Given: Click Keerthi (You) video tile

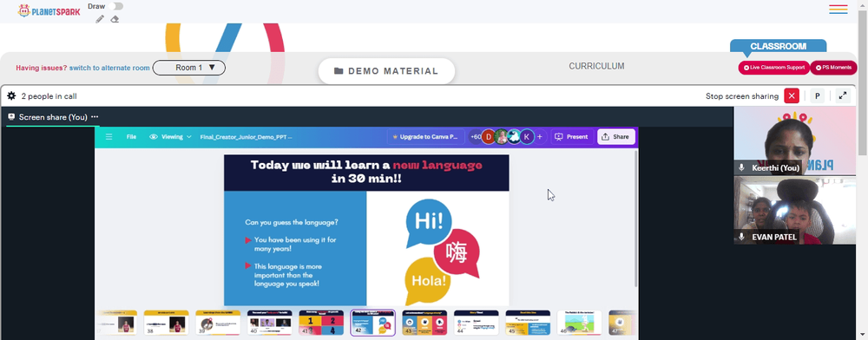Looking at the screenshot, I should click(x=794, y=141).
